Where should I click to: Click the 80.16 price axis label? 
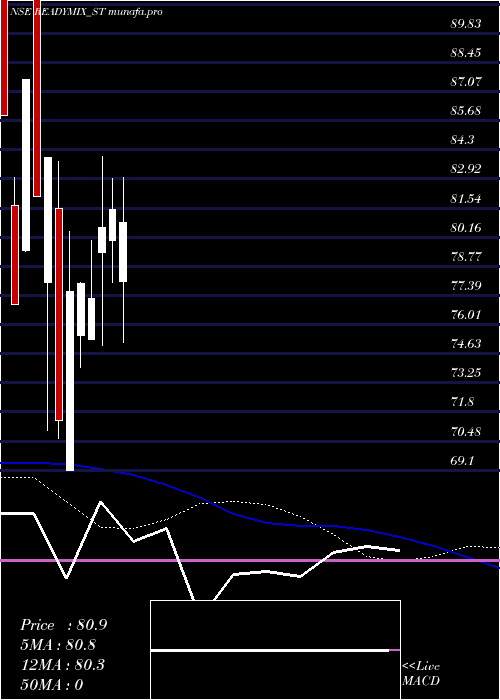coord(466,228)
